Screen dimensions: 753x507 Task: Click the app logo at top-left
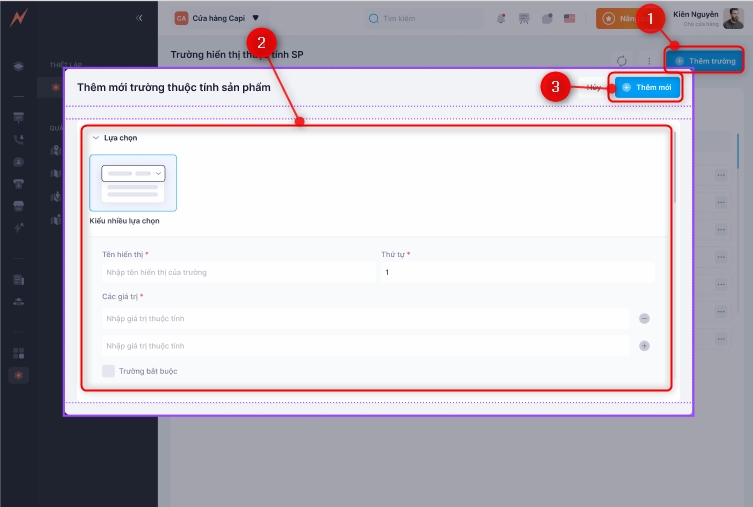(x=18, y=18)
